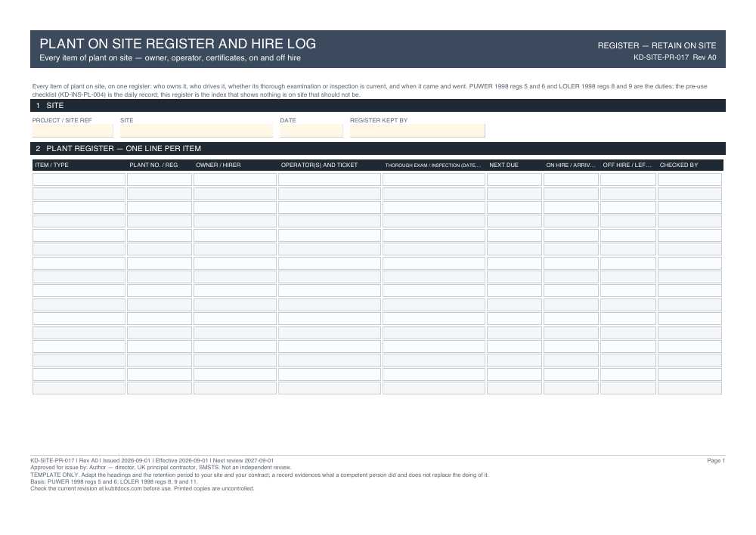Click the PLANT NO. / REG column header

tap(153, 165)
